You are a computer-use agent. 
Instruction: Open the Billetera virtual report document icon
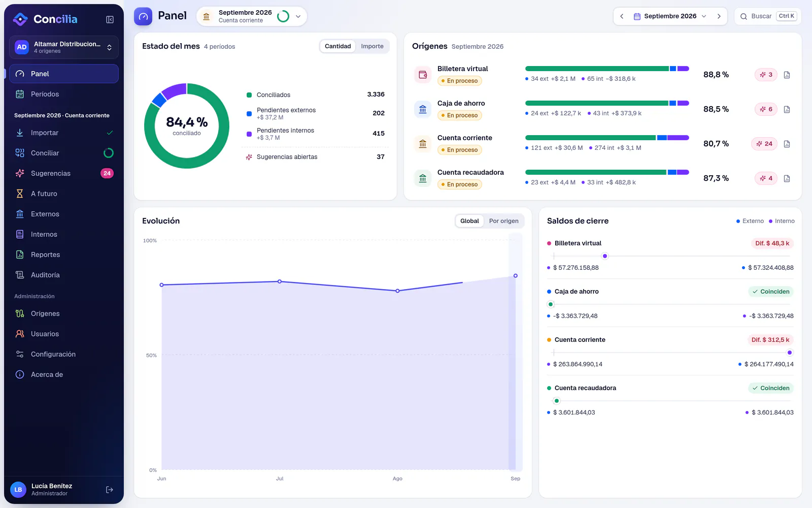click(x=787, y=75)
